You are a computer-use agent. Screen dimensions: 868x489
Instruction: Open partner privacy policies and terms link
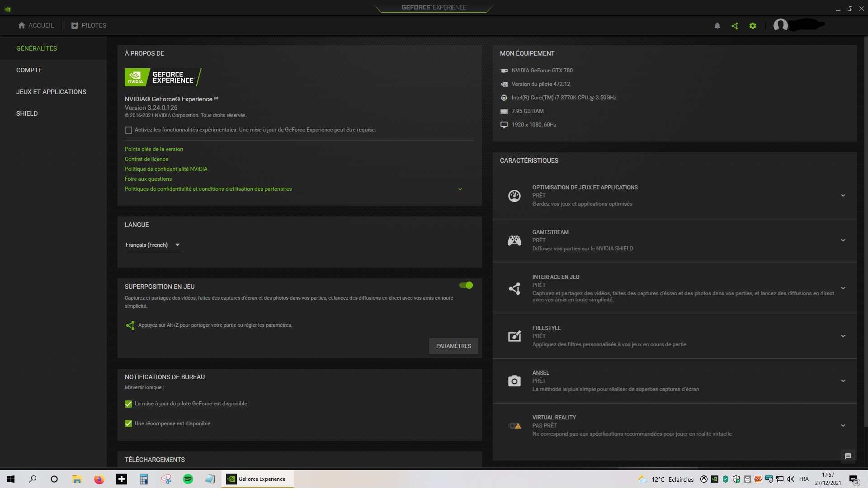208,189
